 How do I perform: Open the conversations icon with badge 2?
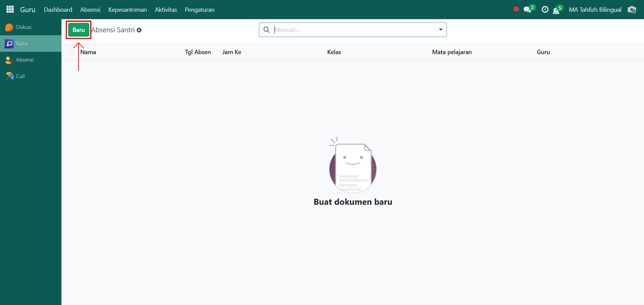tap(527, 9)
